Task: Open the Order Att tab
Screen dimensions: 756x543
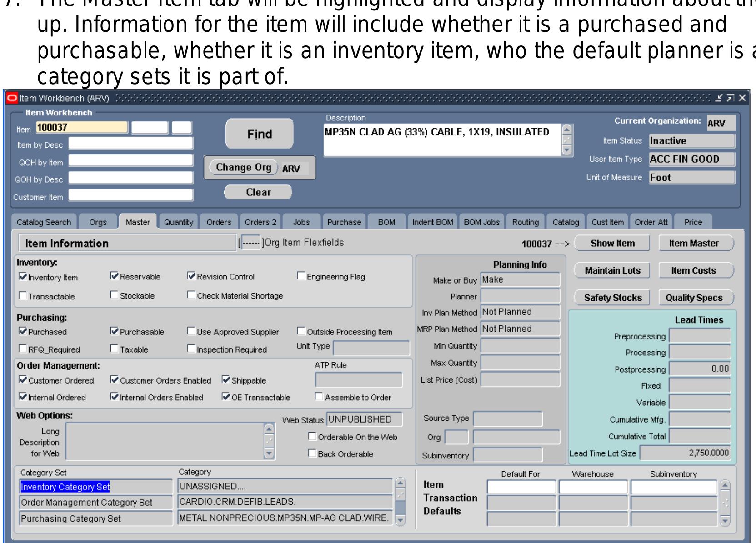Action: (651, 222)
